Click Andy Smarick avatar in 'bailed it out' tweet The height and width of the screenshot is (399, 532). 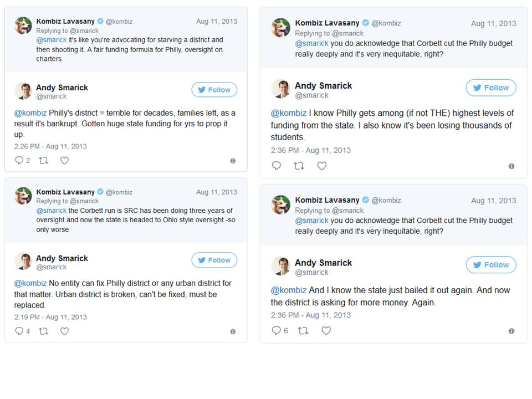(280, 265)
